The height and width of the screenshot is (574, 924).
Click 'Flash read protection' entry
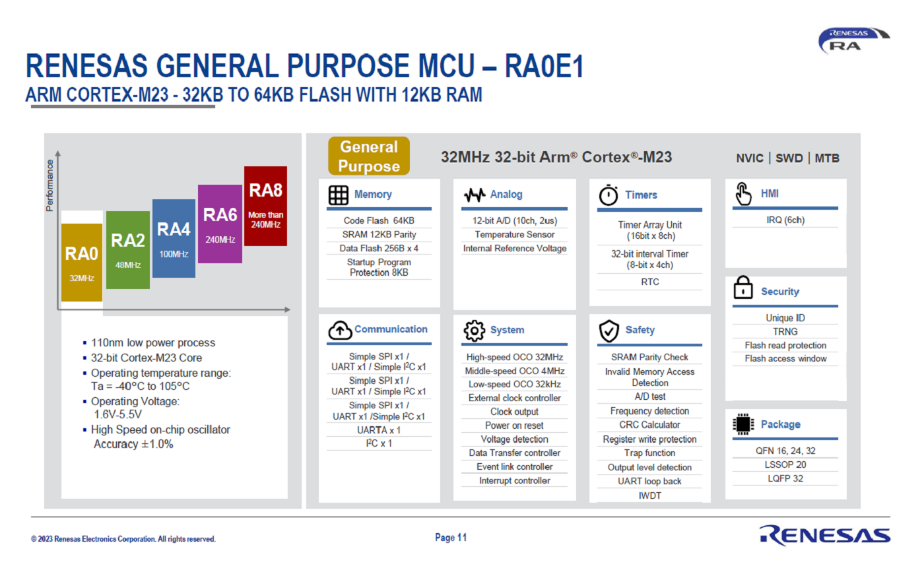click(785, 345)
